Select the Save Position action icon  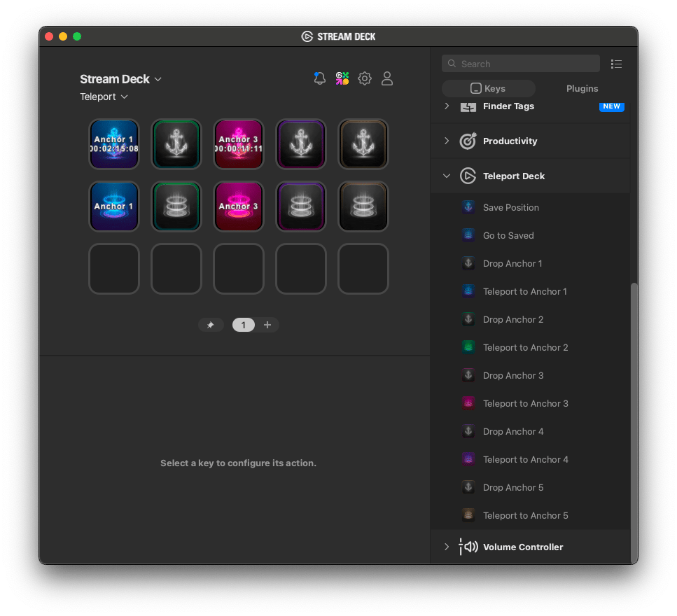tap(468, 206)
